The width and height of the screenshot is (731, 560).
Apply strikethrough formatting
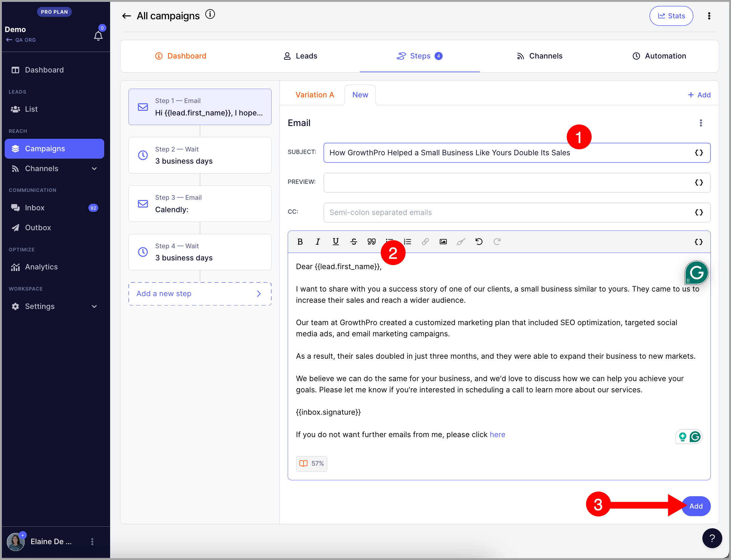coord(354,242)
